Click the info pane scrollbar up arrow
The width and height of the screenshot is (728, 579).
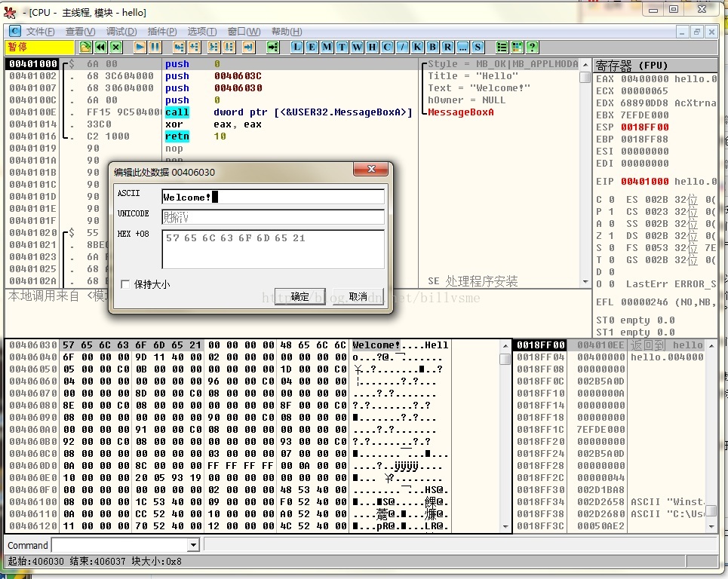click(x=585, y=65)
